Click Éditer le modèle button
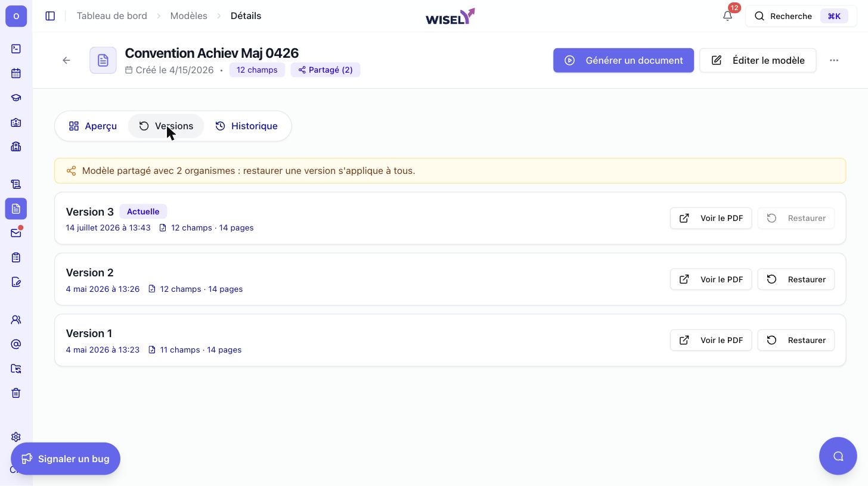This screenshot has width=868, height=486. [758, 60]
